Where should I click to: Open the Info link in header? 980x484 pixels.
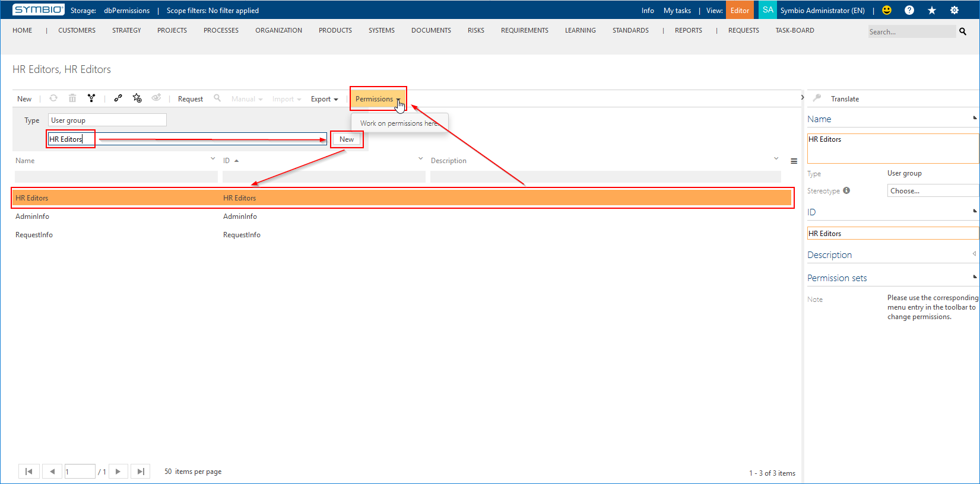tap(648, 11)
